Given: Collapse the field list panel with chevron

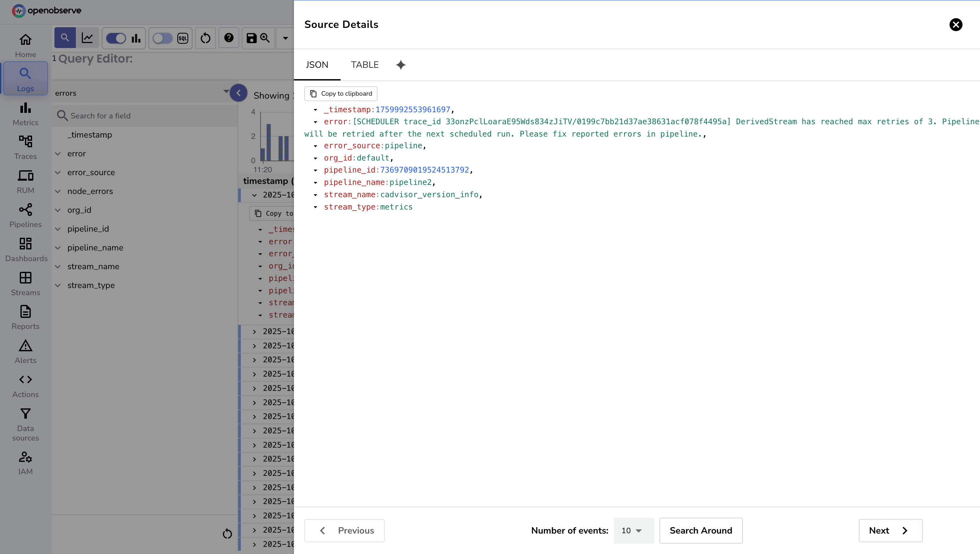Looking at the screenshot, I should 239,92.
